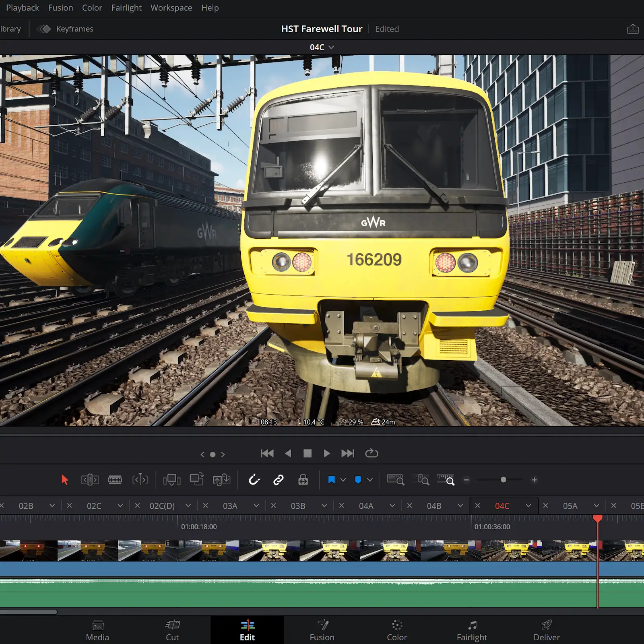The width and height of the screenshot is (644, 644).
Task: Jump to last frame button
Action: tap(348, 454)
